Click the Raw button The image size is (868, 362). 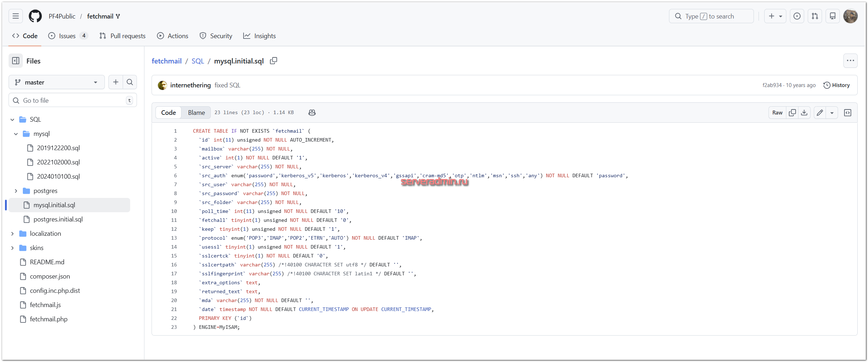tap(777, 113)
